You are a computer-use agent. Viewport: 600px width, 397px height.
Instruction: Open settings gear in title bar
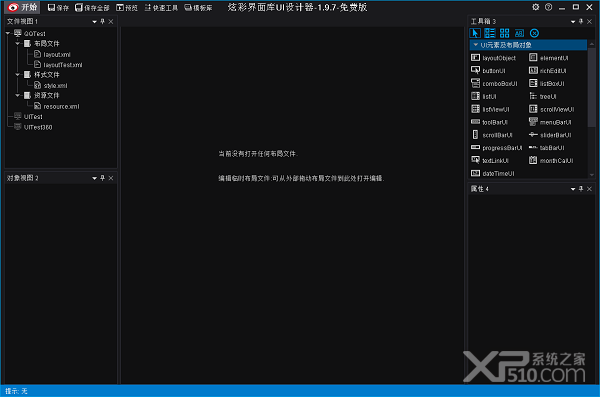click(535, 7)
